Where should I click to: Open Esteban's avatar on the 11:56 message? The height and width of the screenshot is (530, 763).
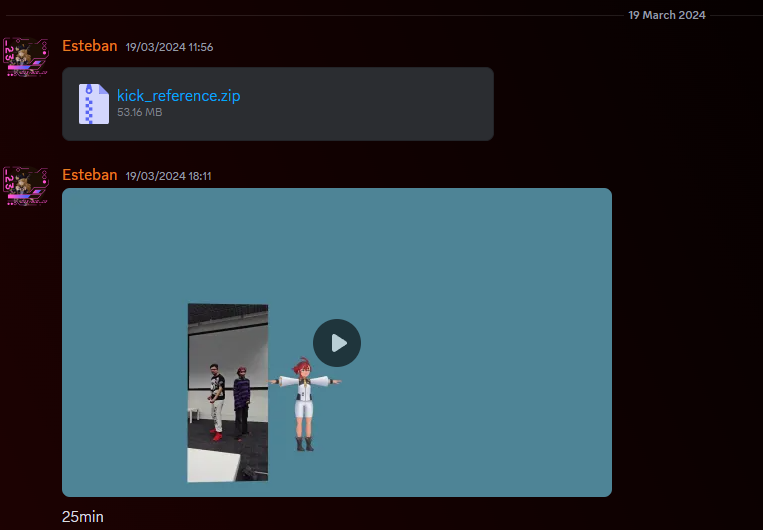pos(26,57)
